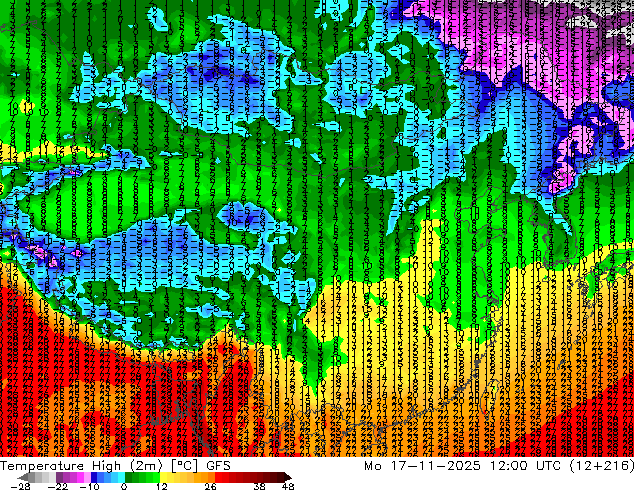Click the bright red swatch right of 26

(x=218, y=478)
